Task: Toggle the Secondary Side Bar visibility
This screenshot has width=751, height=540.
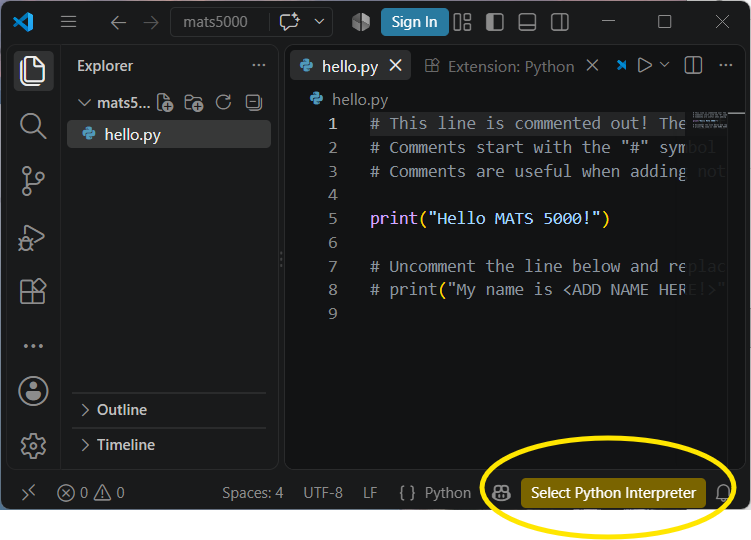Action: [x=559, y=22]
